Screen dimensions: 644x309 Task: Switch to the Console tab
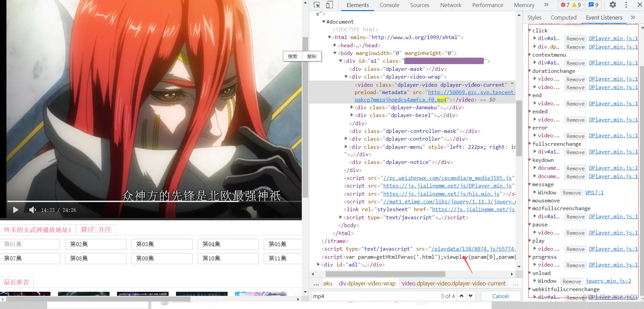point(389,5)
